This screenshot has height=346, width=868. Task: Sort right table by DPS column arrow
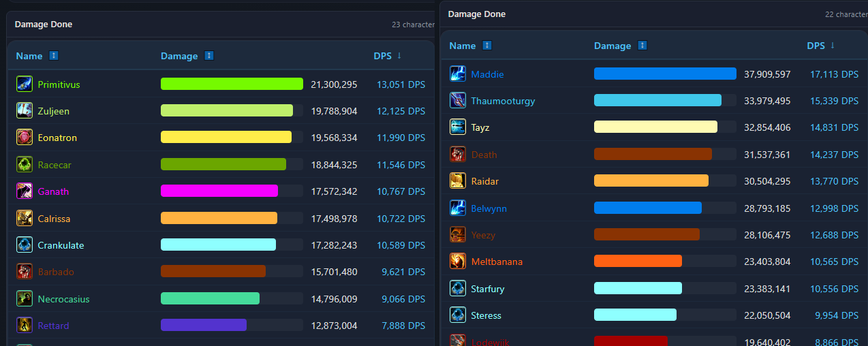click(x=833, y=46)
